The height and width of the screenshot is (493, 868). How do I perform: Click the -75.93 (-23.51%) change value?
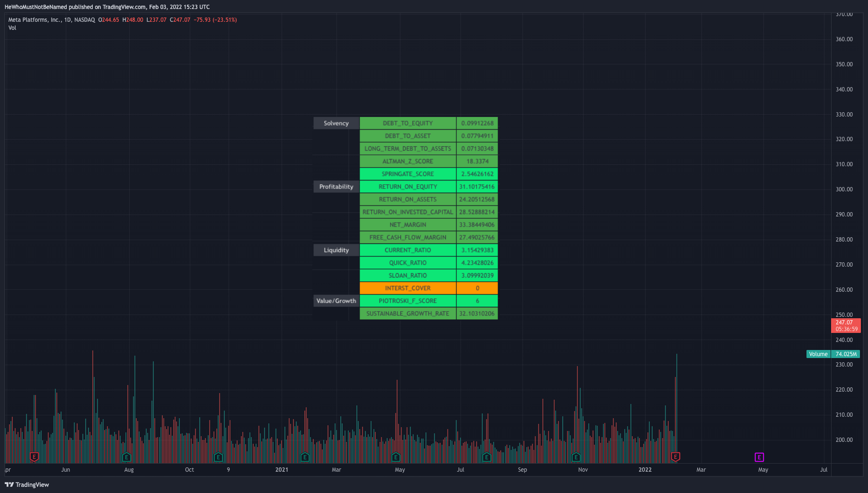(215, 20)
